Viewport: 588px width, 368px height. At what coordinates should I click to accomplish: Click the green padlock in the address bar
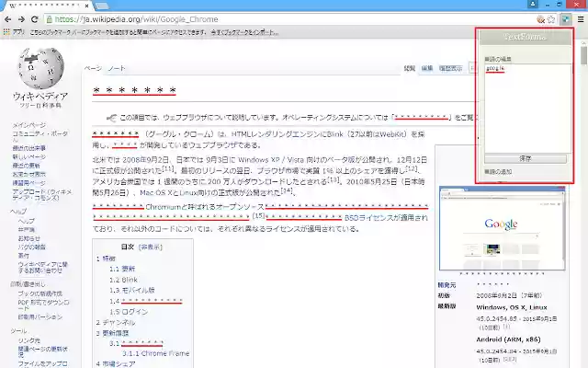point(49,19)
